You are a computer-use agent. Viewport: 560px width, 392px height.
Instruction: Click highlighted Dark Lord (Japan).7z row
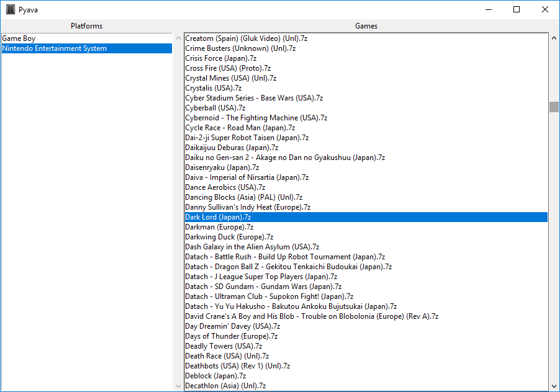(366, 217)
